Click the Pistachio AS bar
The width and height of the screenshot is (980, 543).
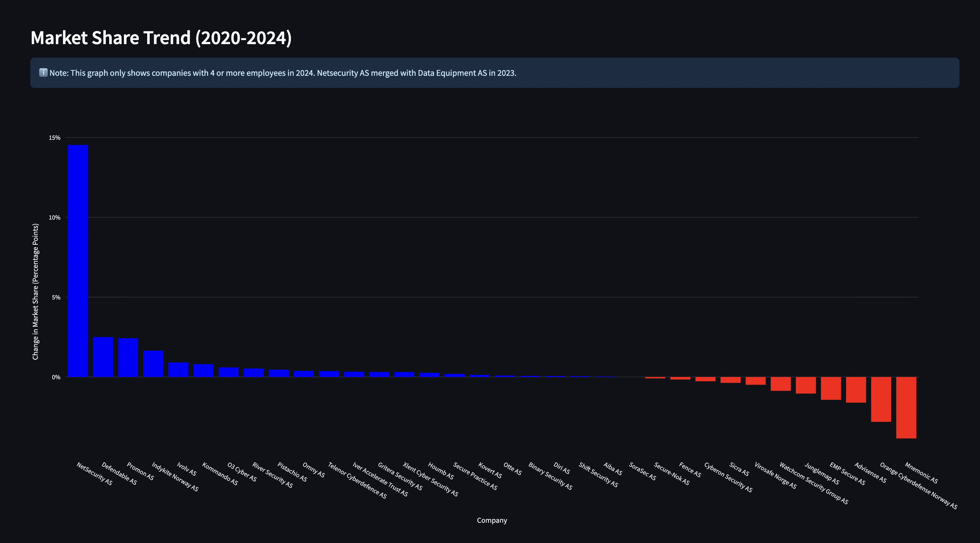pyautogui.click(x=279, y=373)
